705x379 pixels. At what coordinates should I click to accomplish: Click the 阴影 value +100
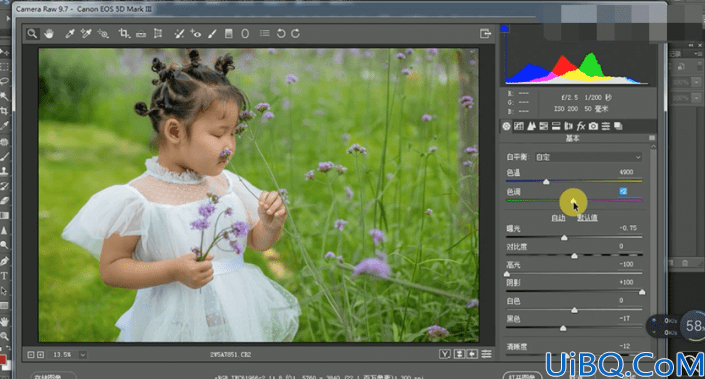(626, 282)
